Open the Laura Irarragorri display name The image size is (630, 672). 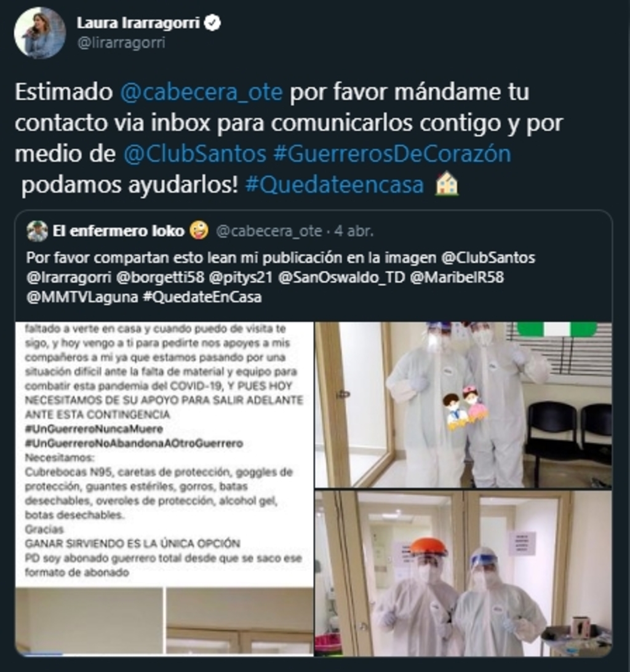pyautogui.click(x=138, y=23)
